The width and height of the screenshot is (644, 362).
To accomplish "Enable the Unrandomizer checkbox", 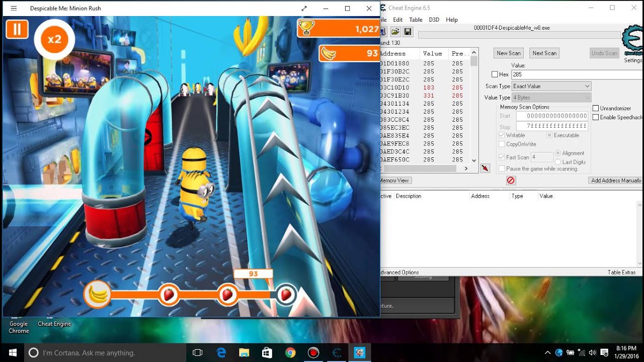I will pyautogui.click(x=596, y=108).
